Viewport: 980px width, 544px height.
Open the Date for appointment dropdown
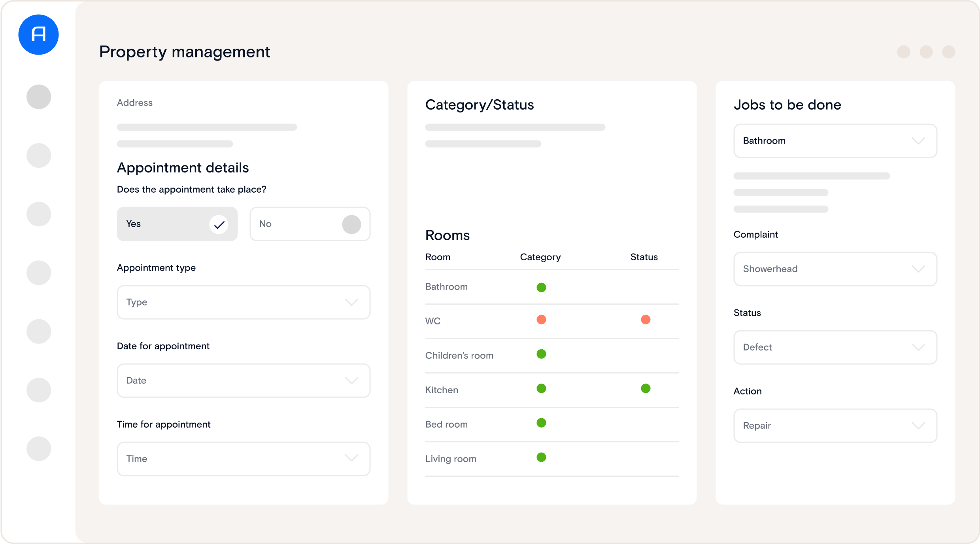coord(243,381)
